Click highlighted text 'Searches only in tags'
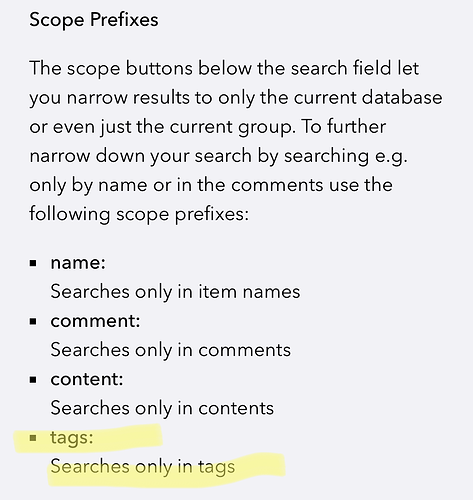This screenshot has width=473, height=500. point(143,467)
